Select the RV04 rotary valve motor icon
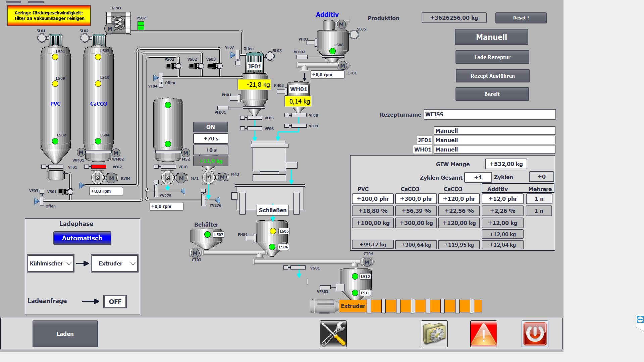Image resolution: width=644 pixels, height=362 pixels. (111, 178)
